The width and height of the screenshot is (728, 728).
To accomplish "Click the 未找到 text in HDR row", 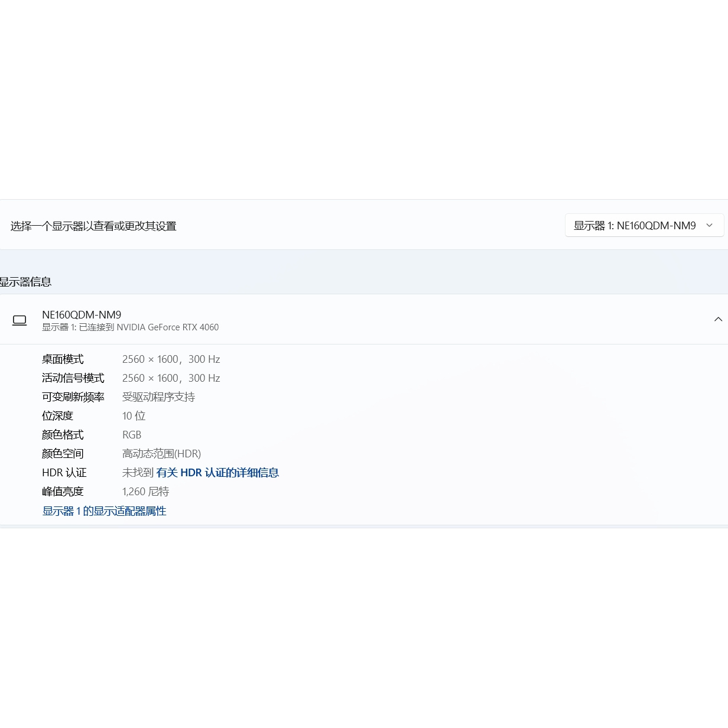I will point(138,473).
